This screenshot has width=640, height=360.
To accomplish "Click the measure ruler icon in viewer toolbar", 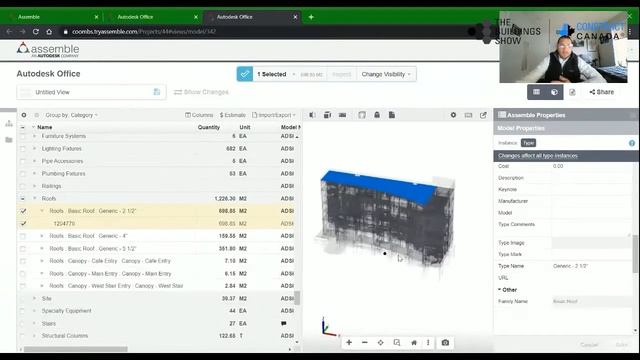I will tap(468, 115).
